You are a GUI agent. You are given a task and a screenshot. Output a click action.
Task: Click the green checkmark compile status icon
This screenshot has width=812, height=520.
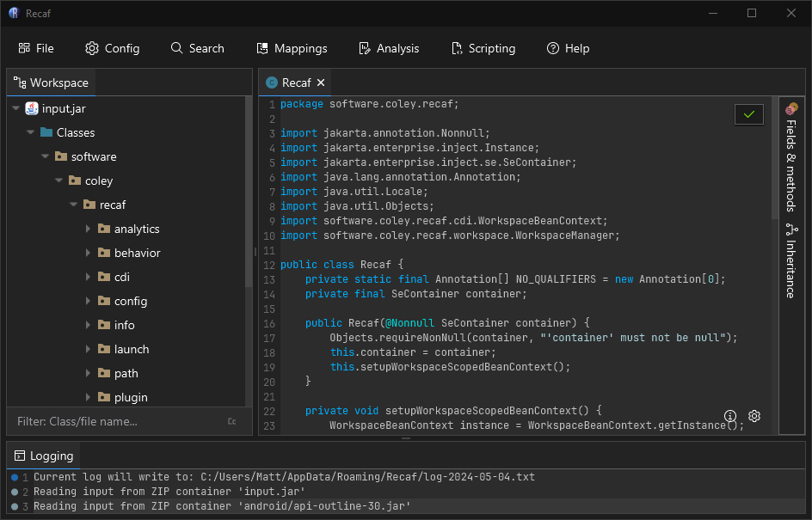click(748, 114)
